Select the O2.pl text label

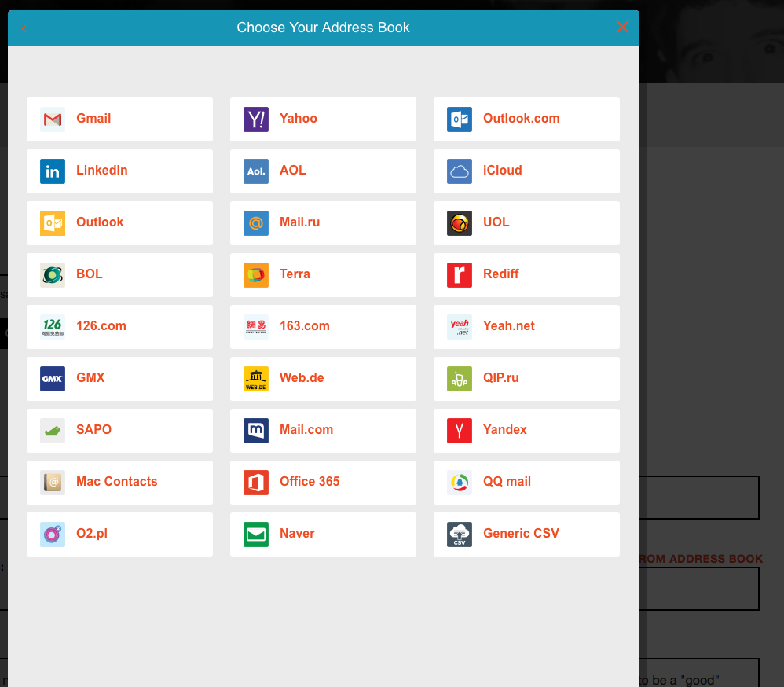click(91, 534)
